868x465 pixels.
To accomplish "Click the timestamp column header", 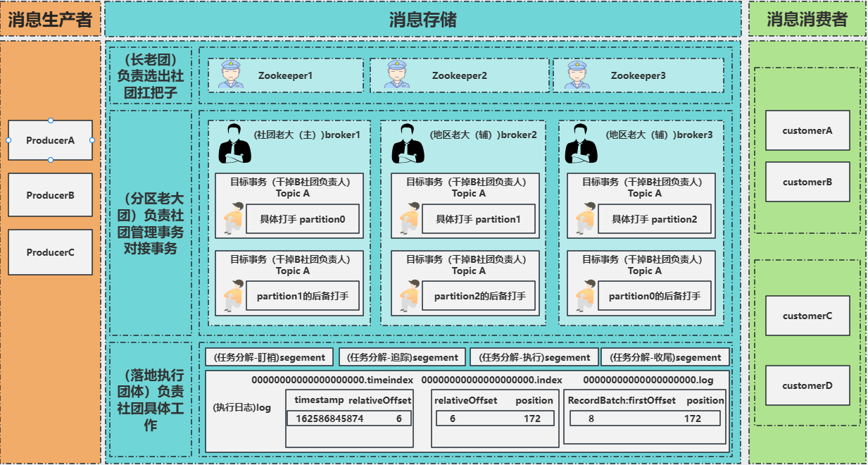I will [x=319, y=400].
